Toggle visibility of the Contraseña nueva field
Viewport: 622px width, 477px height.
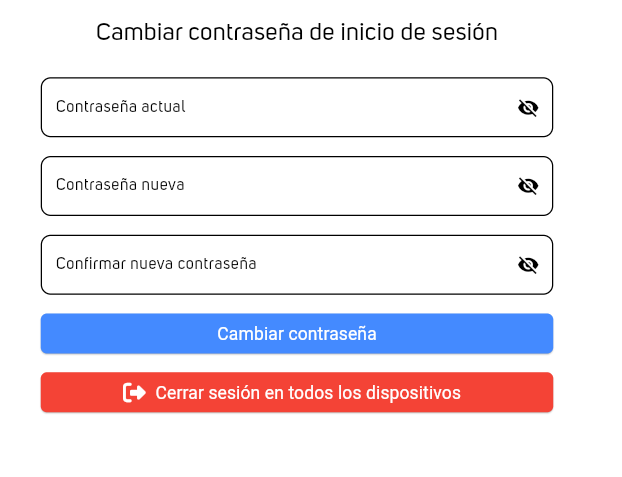tap(528, 186)
